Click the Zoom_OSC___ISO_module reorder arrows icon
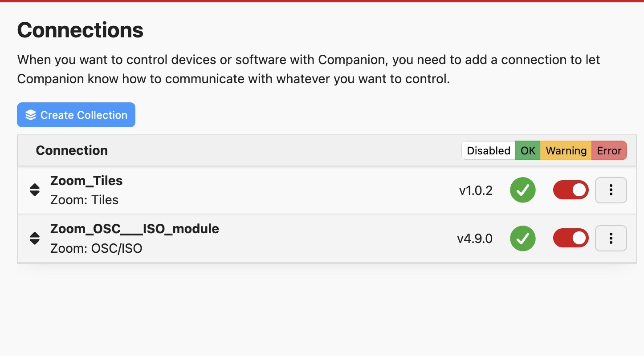644x356 pixels. click(35, 238)
